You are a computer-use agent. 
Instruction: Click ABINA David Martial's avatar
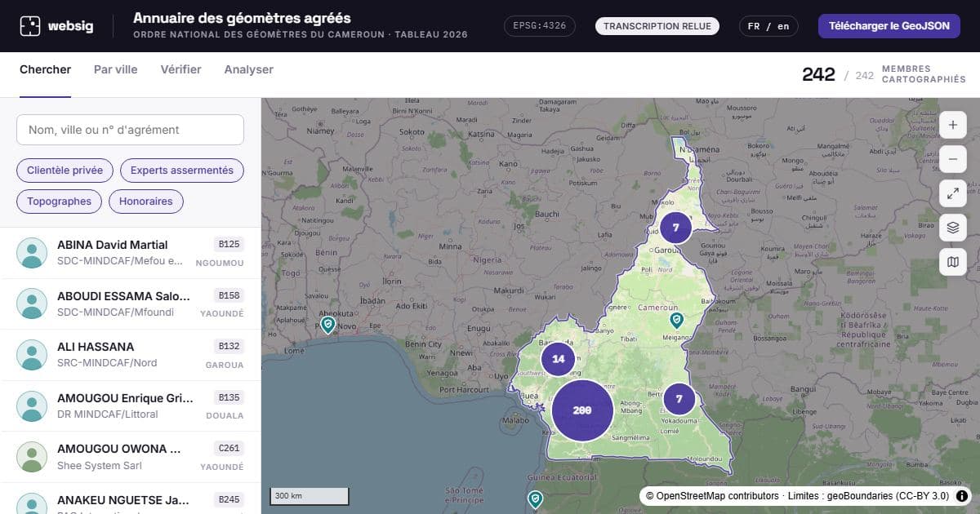(x=32, y=253)
